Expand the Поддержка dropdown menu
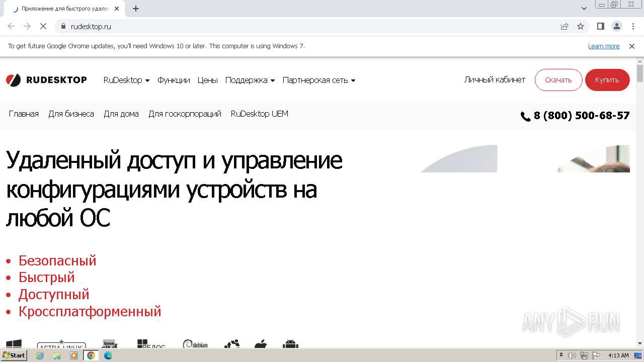This screenshot has width=644, height=362. point(250,80)
